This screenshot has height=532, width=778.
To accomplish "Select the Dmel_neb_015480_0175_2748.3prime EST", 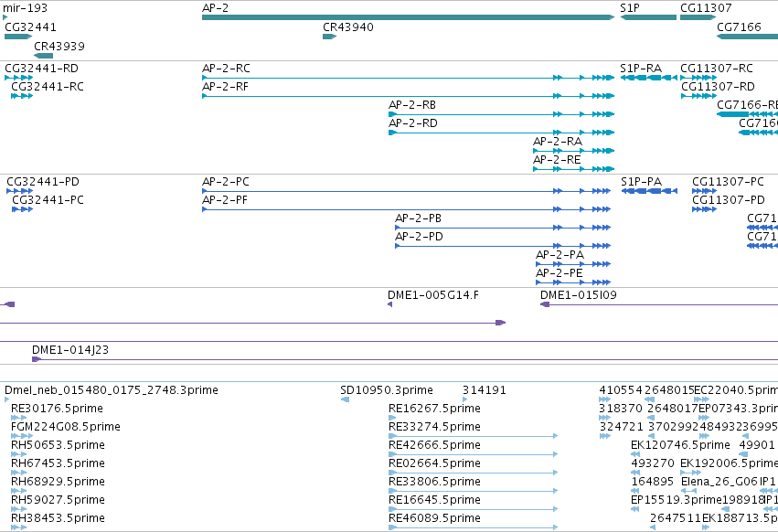I will 7,399.
